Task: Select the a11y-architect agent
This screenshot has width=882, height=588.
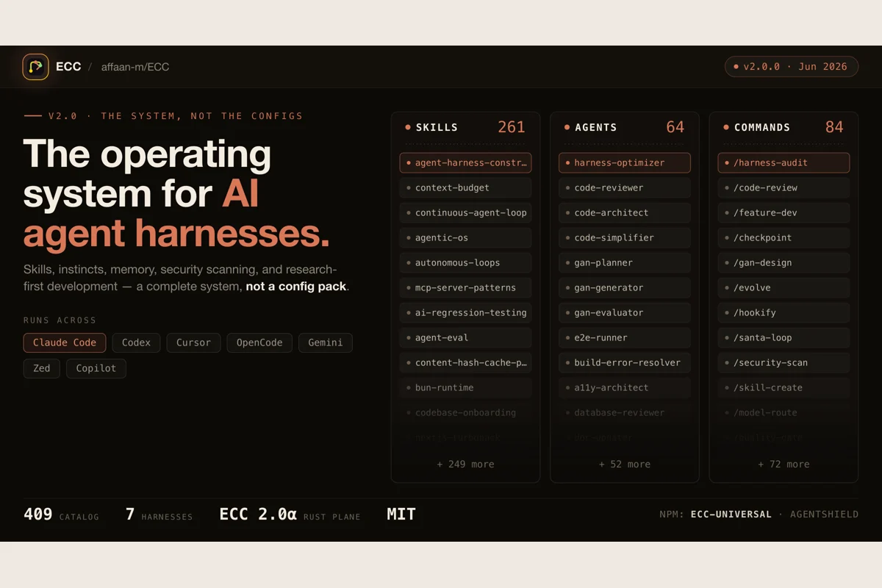Action: (625, 387)
